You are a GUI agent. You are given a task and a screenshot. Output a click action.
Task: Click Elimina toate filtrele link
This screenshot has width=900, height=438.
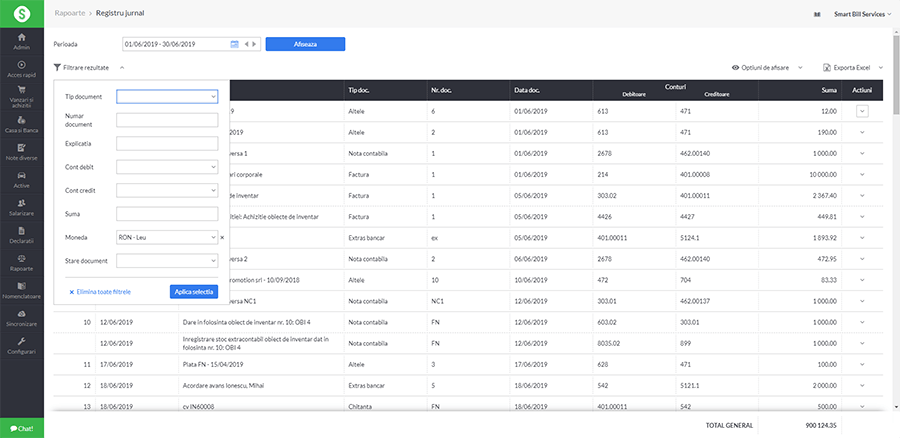[x=102, y=291]
